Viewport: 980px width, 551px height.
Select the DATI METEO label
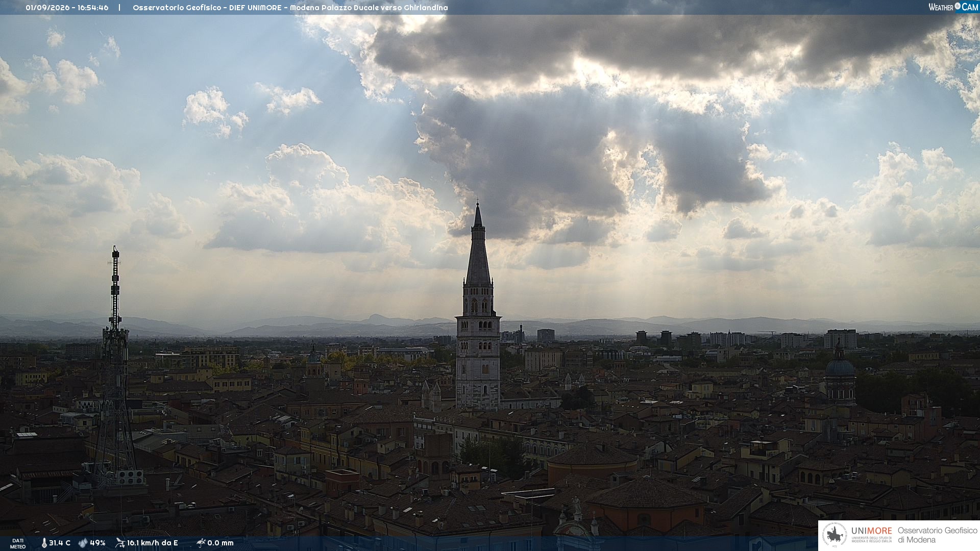tap(18, 543)
